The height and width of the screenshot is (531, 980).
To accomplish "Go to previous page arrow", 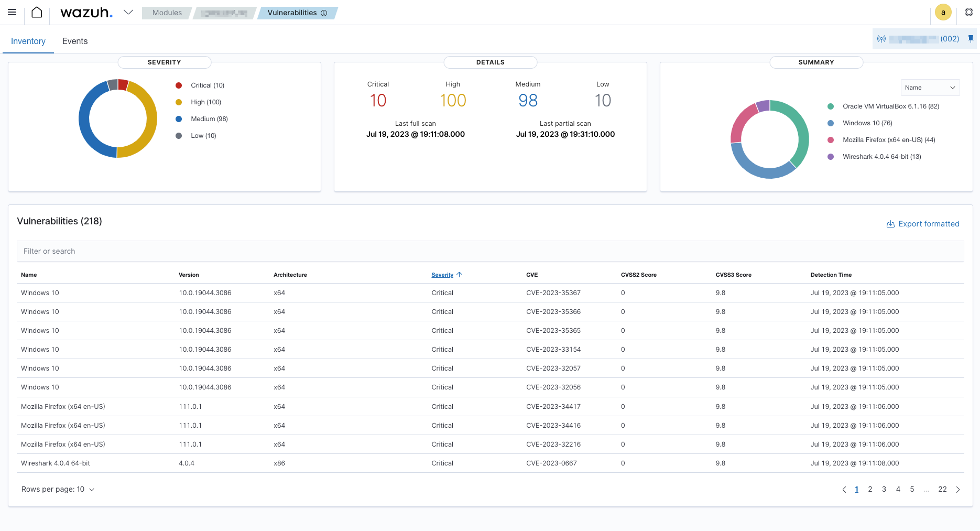I will pyautogui.click(x=844, y=490).
